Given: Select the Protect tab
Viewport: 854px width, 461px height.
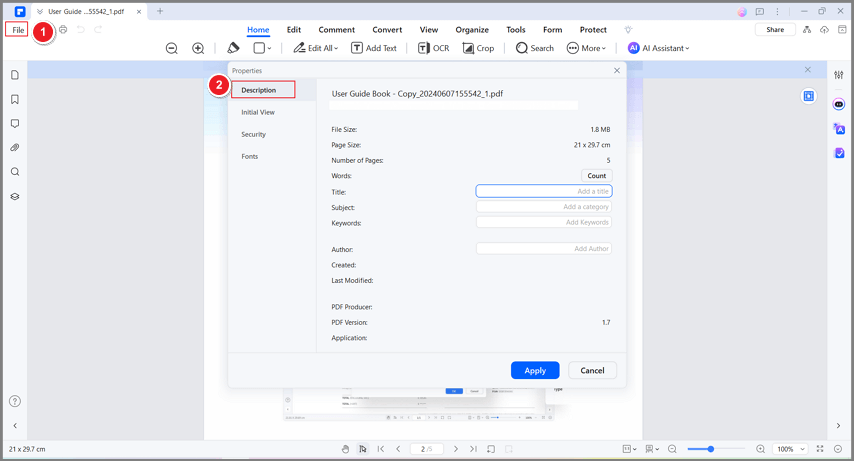Looking at the screenshot, I should tap(593, 30).
